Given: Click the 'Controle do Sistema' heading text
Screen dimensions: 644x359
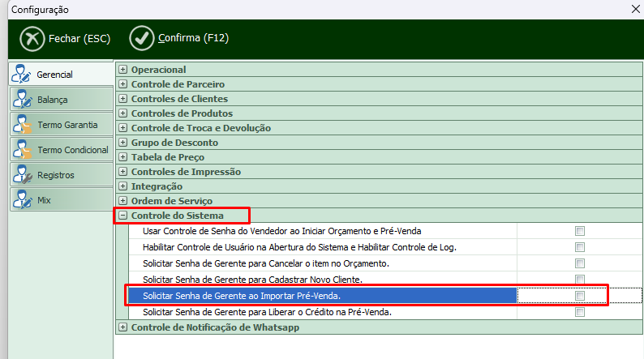Looking at the screenshot, I should point(177,216).
